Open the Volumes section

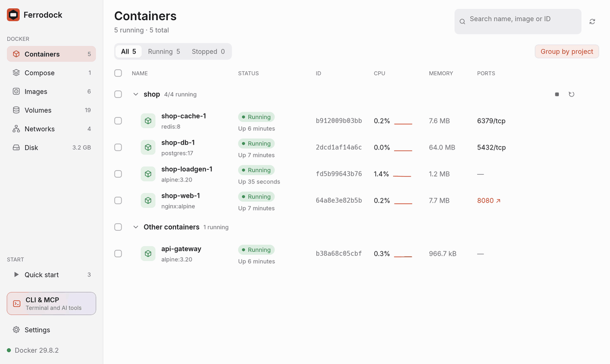coord(51,110)
